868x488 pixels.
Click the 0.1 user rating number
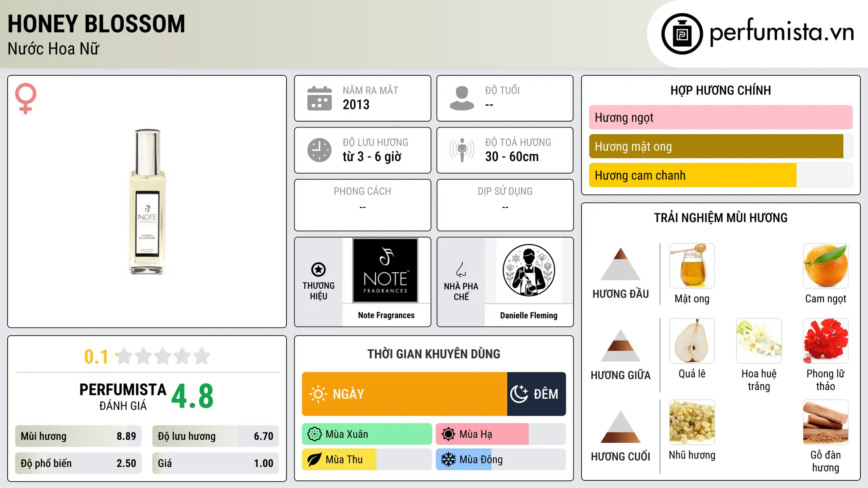(96, 357)
